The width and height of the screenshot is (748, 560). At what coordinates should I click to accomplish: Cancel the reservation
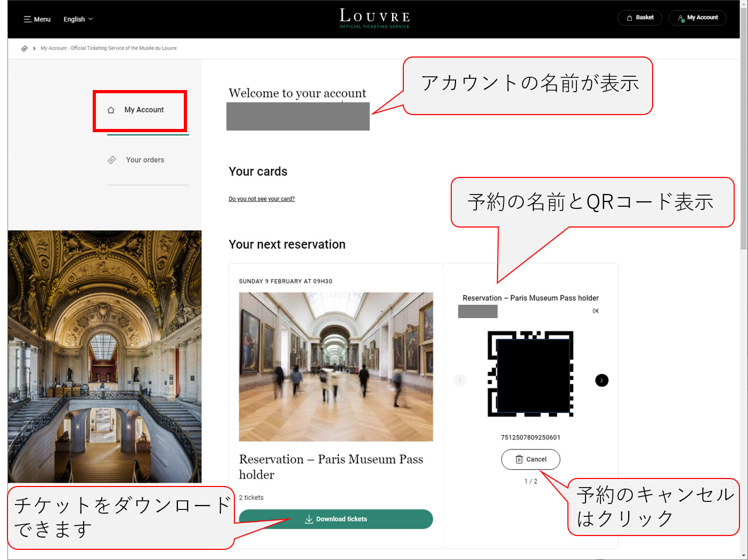(x=531, y=459)
